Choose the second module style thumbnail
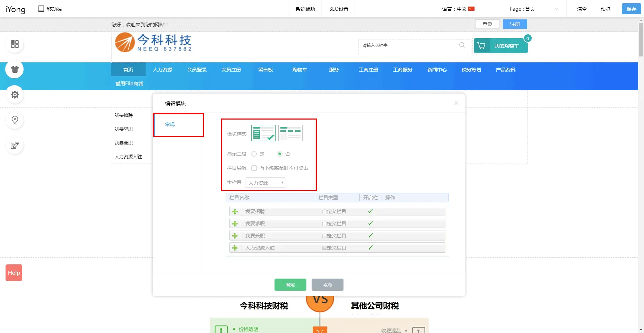 click(290, 133)
